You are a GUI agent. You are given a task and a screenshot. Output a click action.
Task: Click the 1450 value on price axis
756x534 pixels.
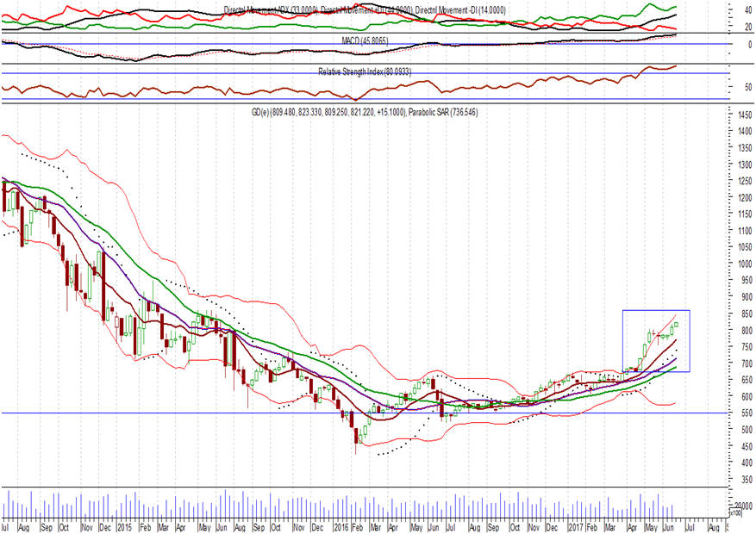(740, 114)
